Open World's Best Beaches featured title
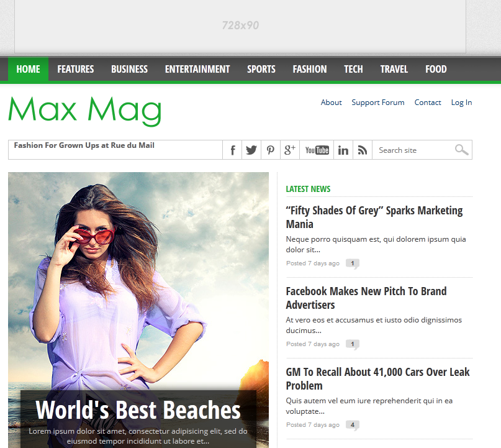 click(x=138, y=410)
